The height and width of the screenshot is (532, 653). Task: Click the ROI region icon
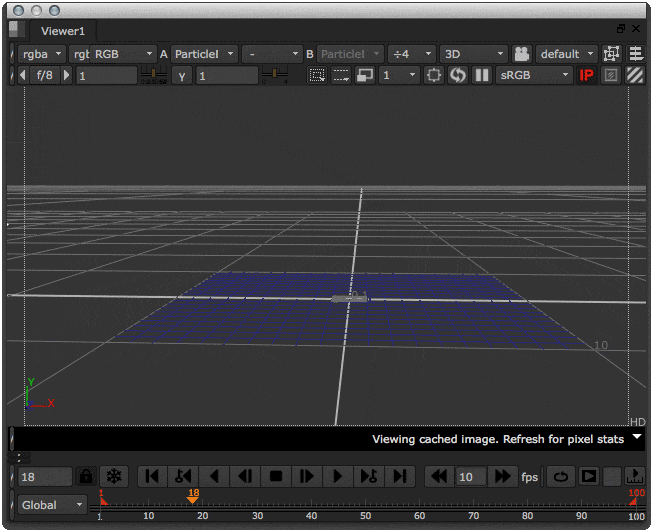coord(317,75)
